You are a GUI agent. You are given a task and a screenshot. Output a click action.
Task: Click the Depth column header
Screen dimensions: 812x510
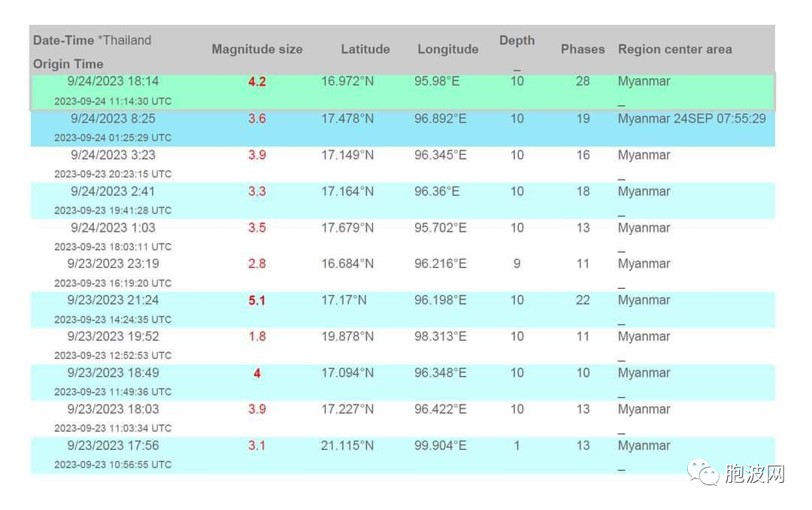pos(517,41)
